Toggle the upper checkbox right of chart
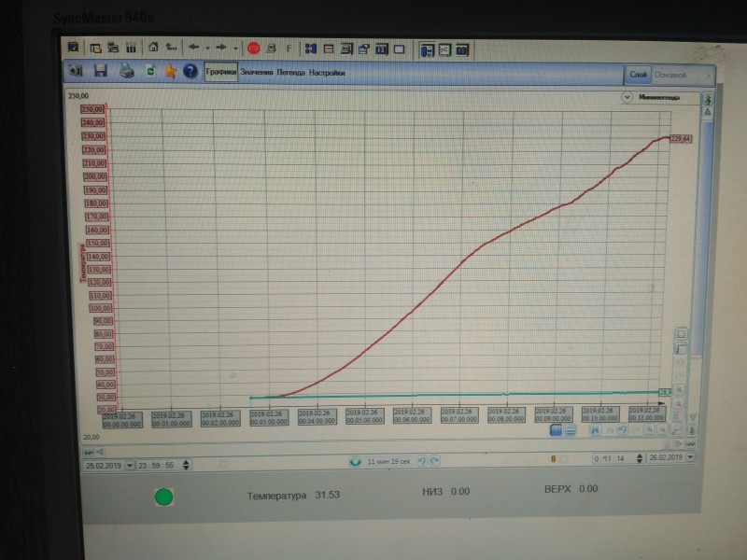This screenshot has height=560, width=747. pos(681,334)
